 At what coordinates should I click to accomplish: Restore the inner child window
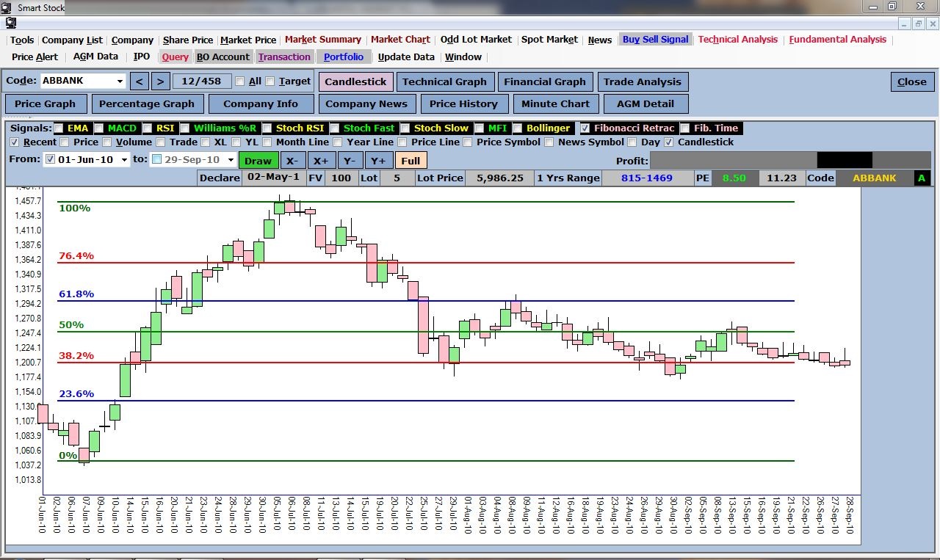[x=918, y=24]
